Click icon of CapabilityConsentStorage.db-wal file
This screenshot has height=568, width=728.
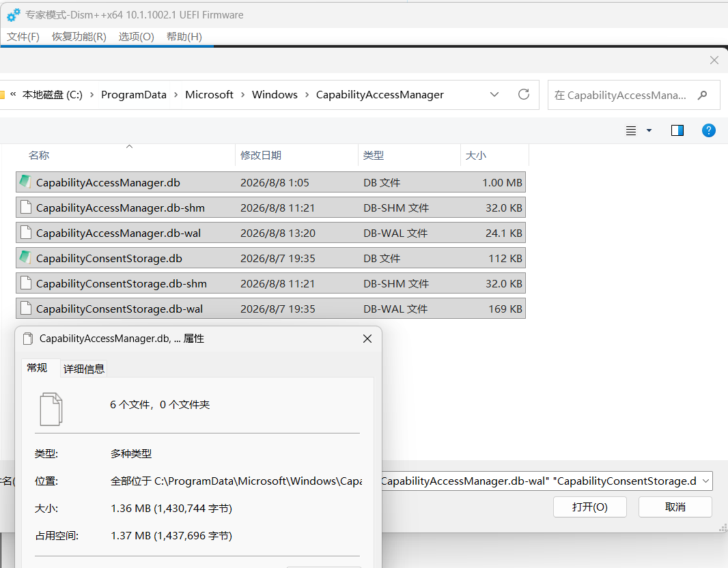(x=26, y=308)
